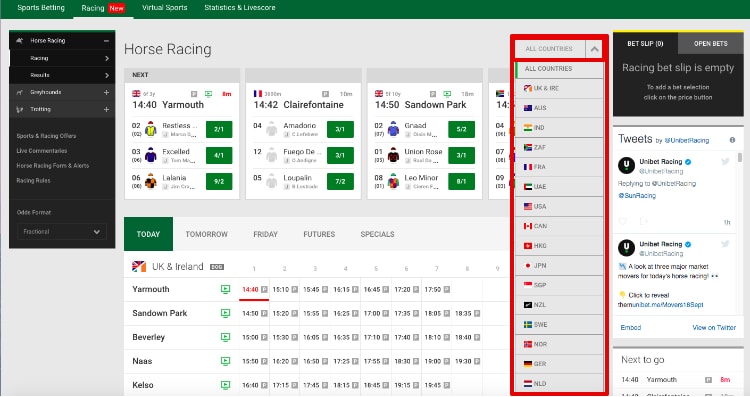Select FRA country filter
The height and width of the screenshot is (397, 750).
(x=559, y=167)
